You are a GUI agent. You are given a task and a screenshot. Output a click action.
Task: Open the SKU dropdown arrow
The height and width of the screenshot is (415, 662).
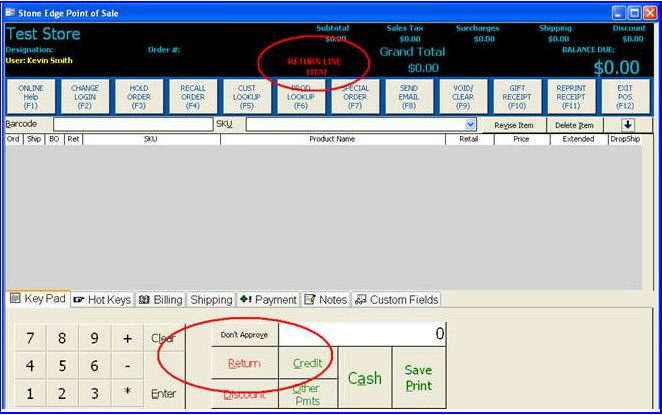[470, 125]
